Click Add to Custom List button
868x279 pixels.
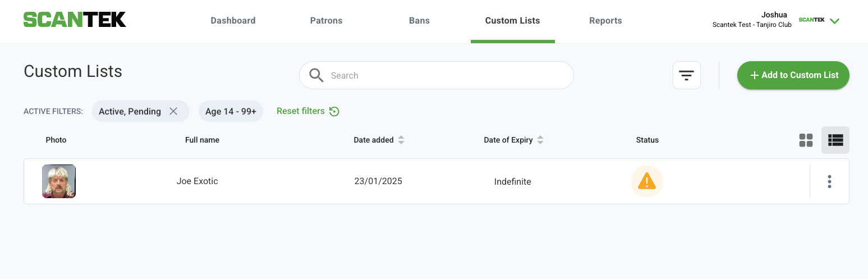pyautogui.click(x=793, y=75)
